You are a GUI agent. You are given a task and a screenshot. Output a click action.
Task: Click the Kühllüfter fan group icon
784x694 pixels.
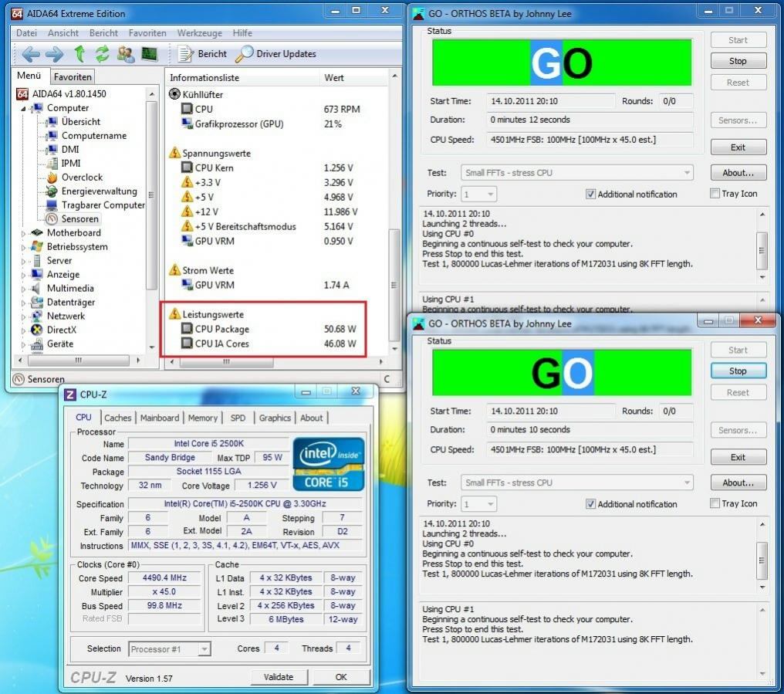point(174,94)
